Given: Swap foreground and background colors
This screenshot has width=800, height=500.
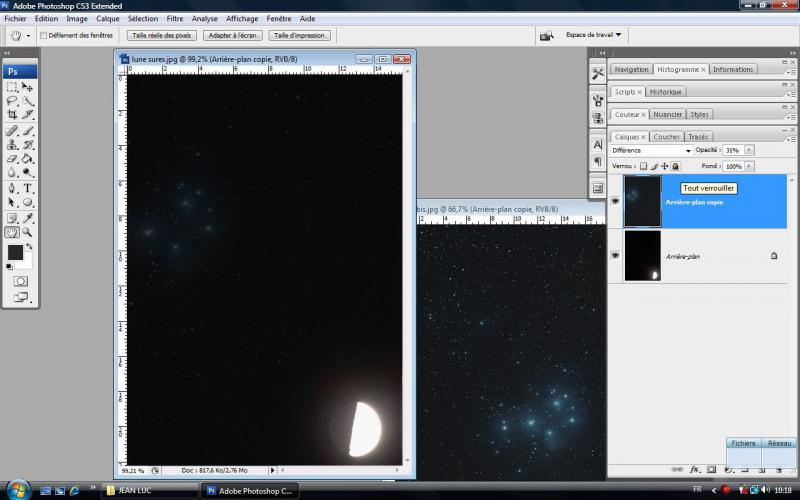Looking at the screenshot, I should click(x=30, y=246).
